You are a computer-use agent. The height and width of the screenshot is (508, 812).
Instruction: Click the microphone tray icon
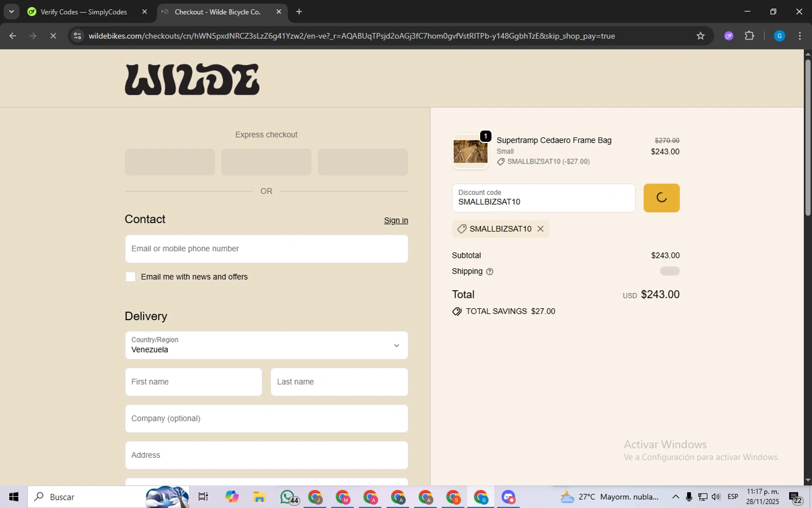click(689, 497)
